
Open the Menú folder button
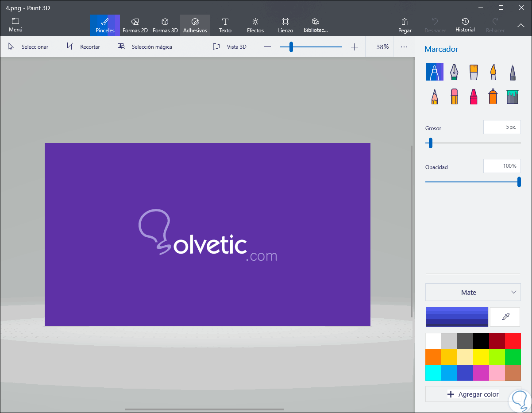tap(15, 25)
